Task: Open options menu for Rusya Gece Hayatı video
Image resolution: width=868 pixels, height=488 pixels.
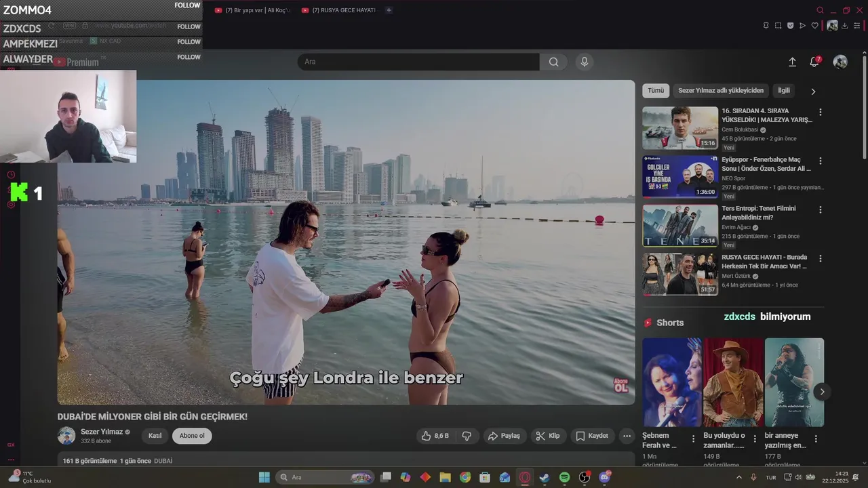Action: coord(820,259)
